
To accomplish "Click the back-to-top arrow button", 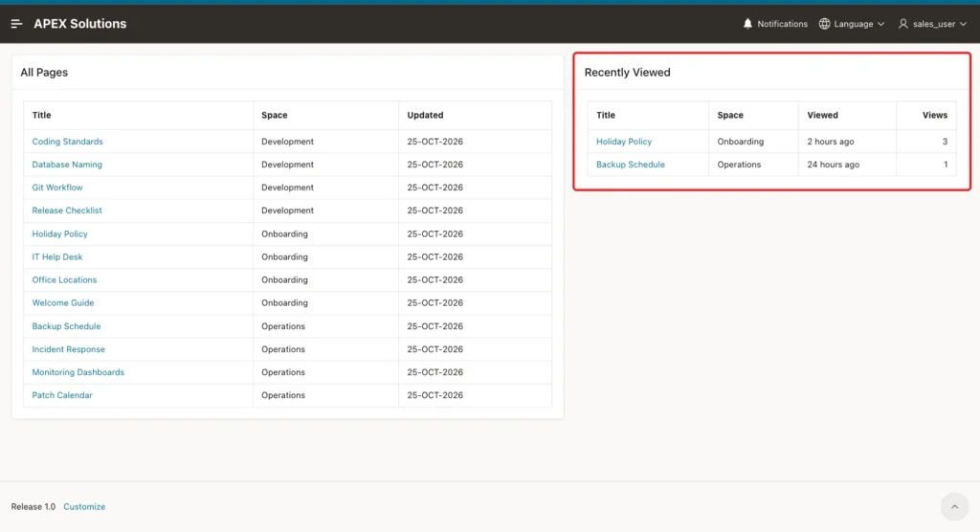I will 954,507.
